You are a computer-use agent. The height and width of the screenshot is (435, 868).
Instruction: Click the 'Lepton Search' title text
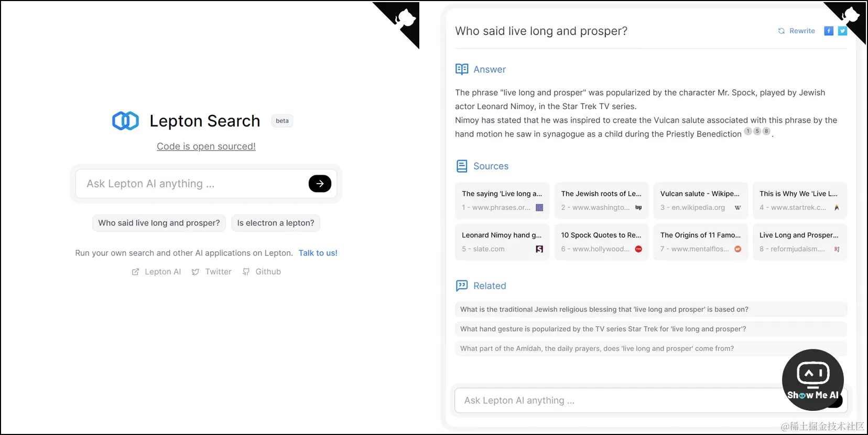(205, 121)
